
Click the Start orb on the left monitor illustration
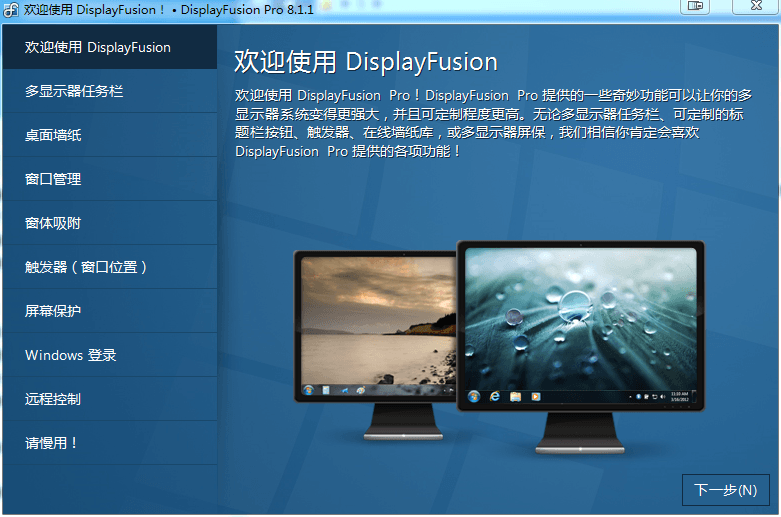(308, 388)
